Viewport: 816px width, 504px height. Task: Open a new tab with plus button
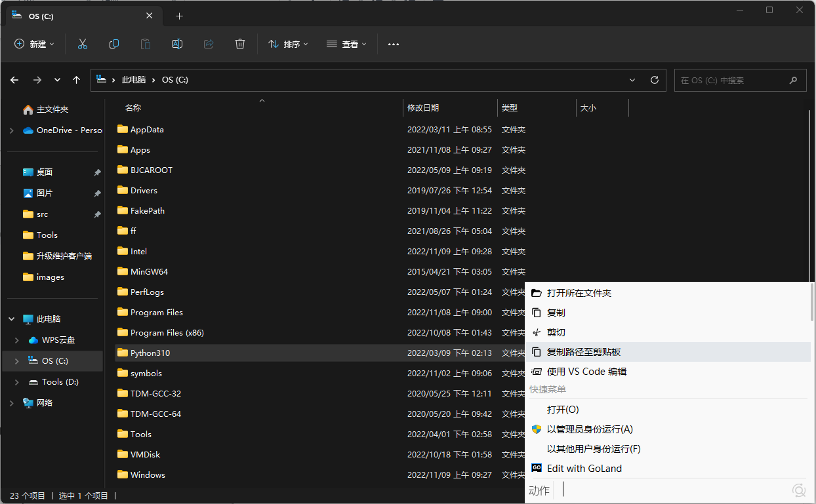(x=180, y=16)
